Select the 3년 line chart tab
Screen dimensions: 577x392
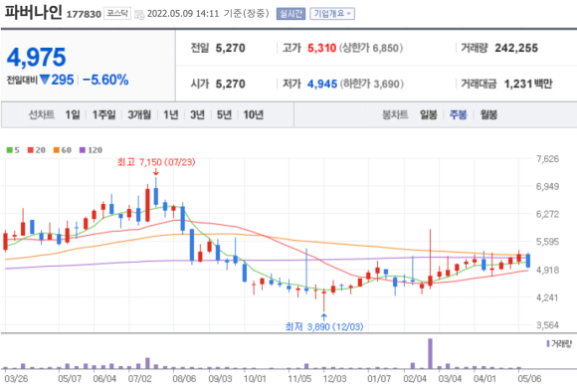[x=197, y=114]
